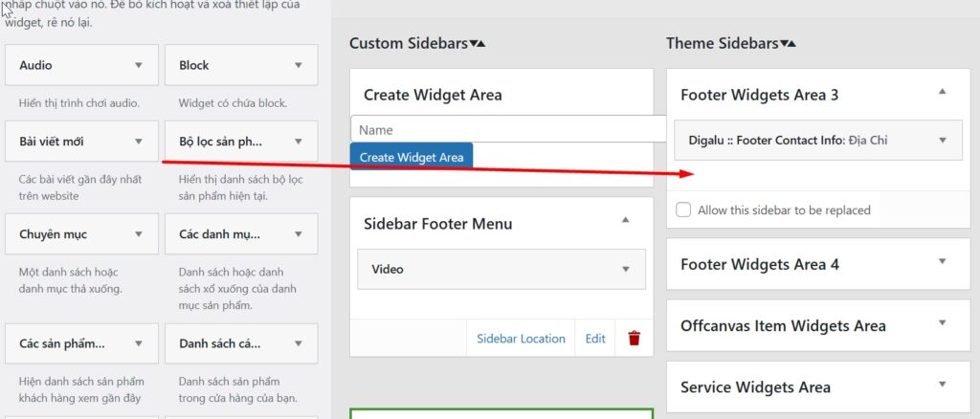Image resolution: width=980 pixels, height=419 pixels.
Task: Expand the Footer Widgets Area 4 panel
Action: pos(942,261)
